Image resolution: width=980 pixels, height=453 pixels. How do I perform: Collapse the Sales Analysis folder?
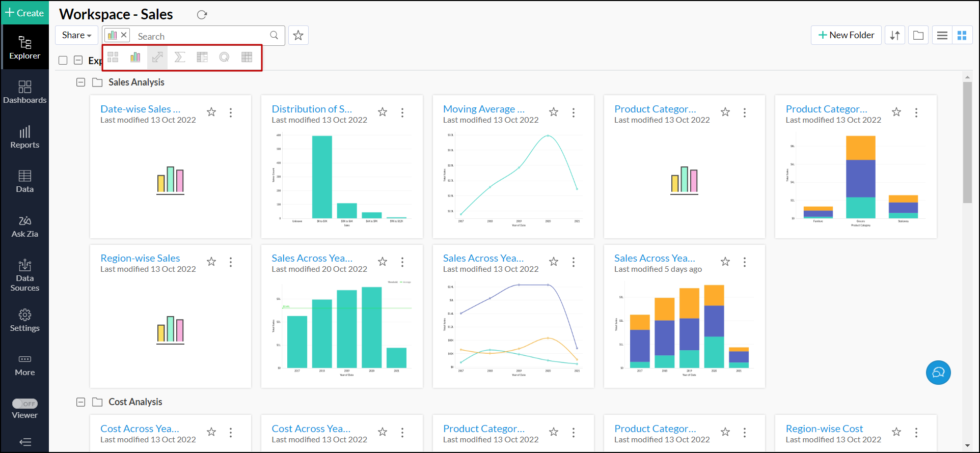(80, 82)
